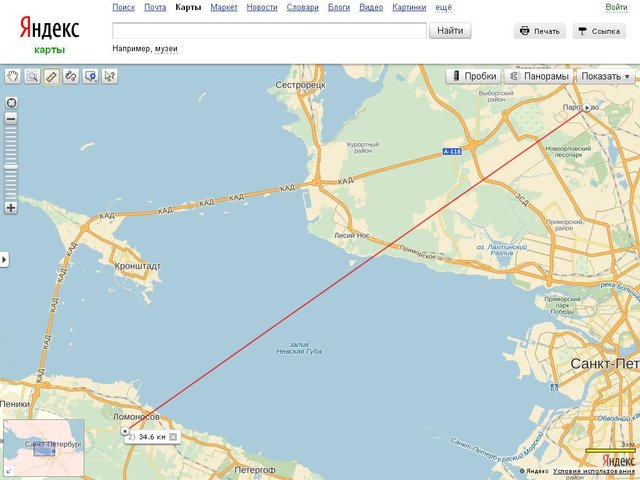The image size is (640, 480).
Task: Toggle the Панорамы panoramas layer
Action: pyautogui.click(x=539, y=76)
